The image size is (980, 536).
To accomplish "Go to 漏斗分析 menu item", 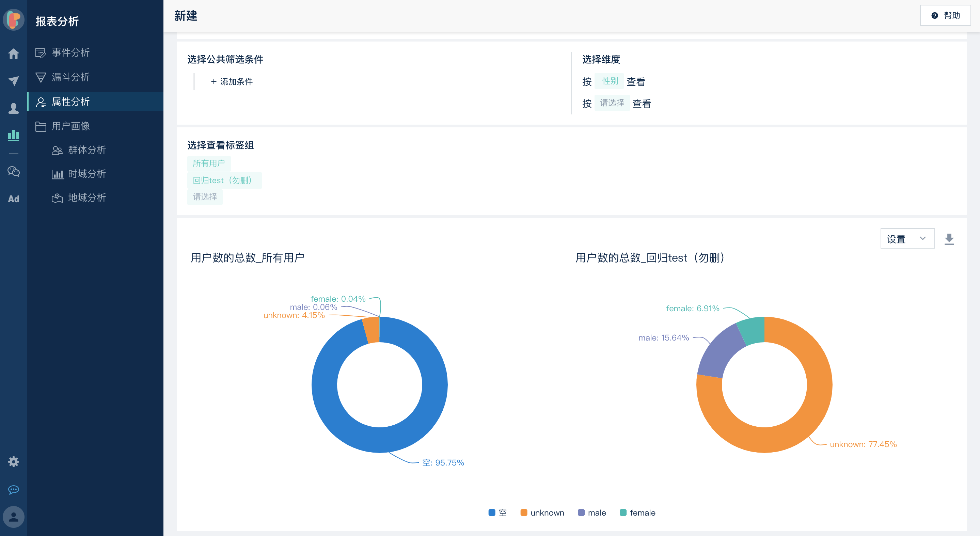I will (x=70, y=77).
